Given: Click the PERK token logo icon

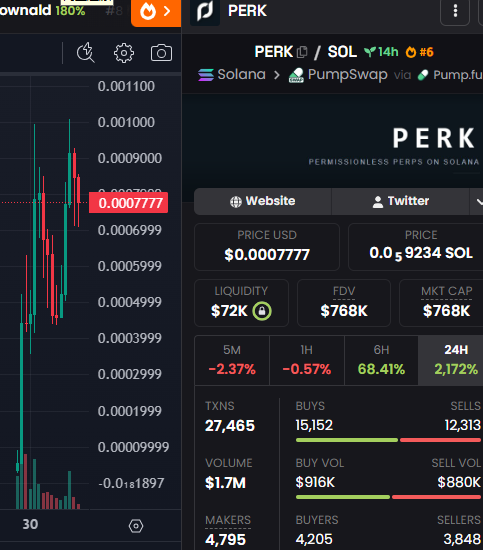Looking at the screenshot, I should pyautogui.click(x=205, y=12).
